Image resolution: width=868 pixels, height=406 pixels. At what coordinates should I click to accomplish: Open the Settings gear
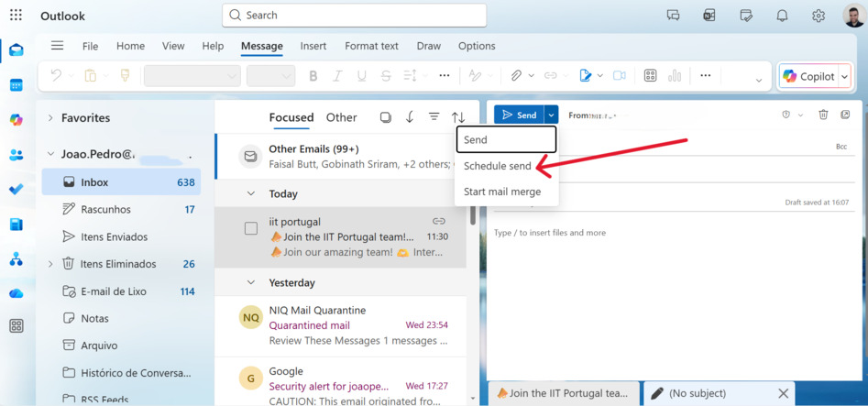[x=819, y=16]
